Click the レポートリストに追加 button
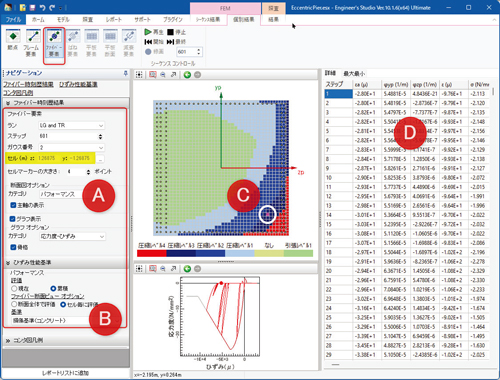The height and width of the screenshot is (380, 500). pos(66,373)
